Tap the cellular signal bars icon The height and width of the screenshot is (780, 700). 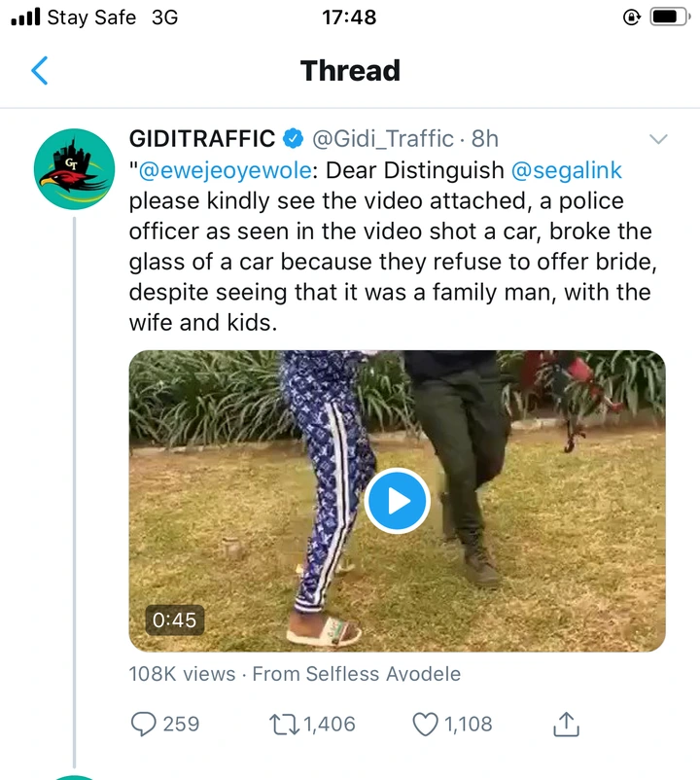click(x=24, y=18)
